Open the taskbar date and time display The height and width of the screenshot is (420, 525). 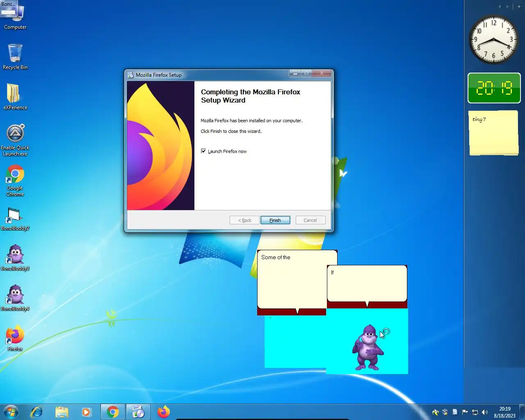click(505, 412)
